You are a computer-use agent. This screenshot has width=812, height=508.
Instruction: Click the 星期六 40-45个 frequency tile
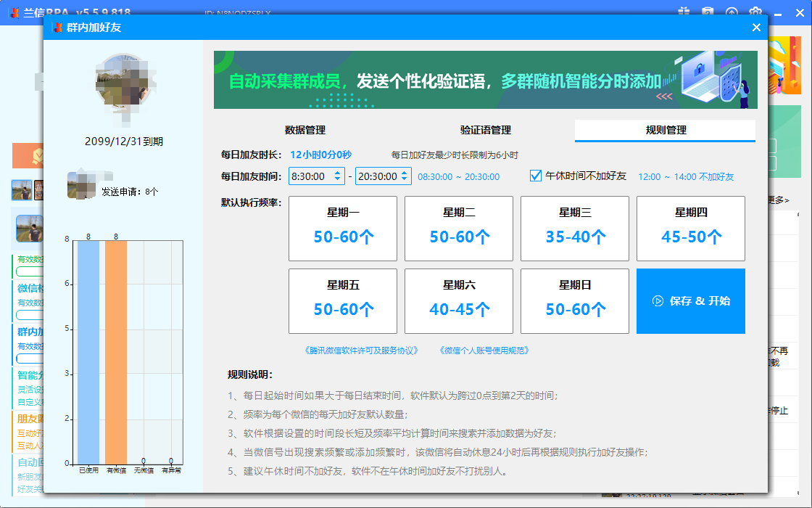coord(459,301)
